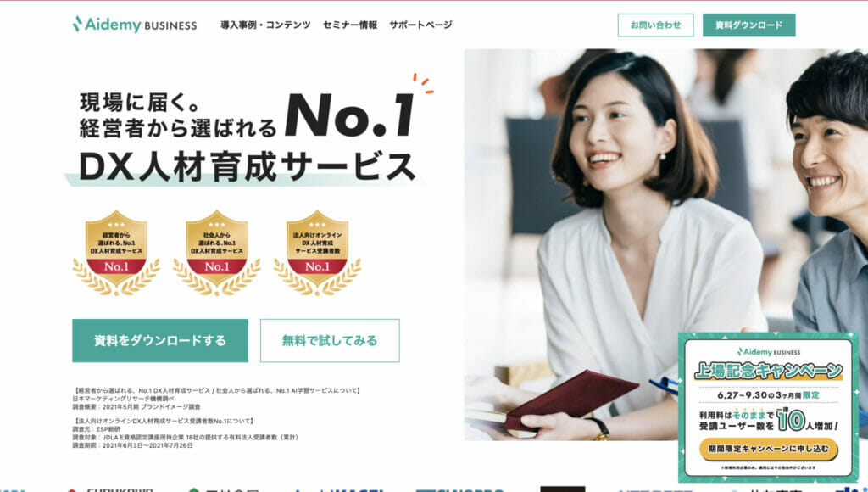Click 資料をダウンロードする green button
868x492 pixels.
click(160, 340)
